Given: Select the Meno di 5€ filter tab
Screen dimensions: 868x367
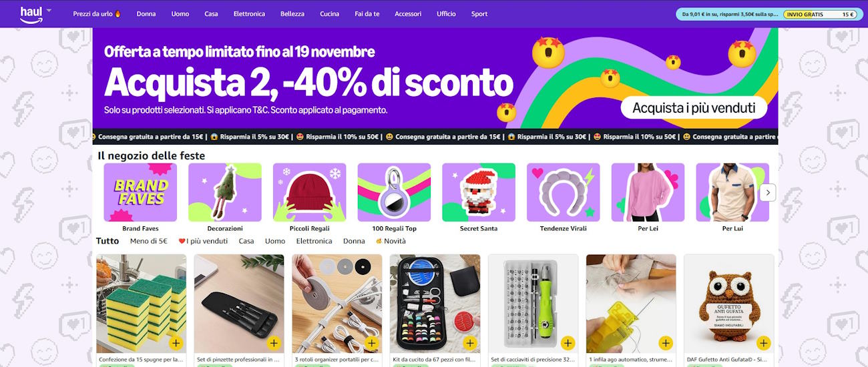Looking at the screenshot, I should [x=148, y=241].
